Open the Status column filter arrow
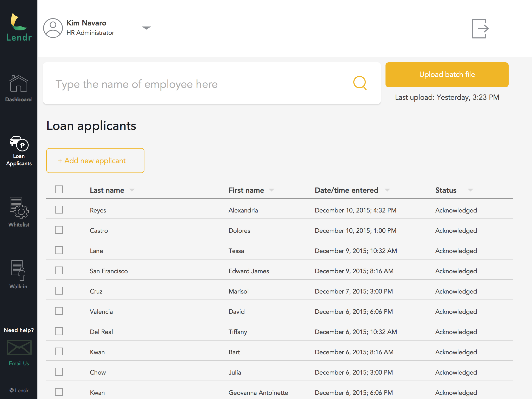This screenshot has height=399, width=532. pos(470,190)
